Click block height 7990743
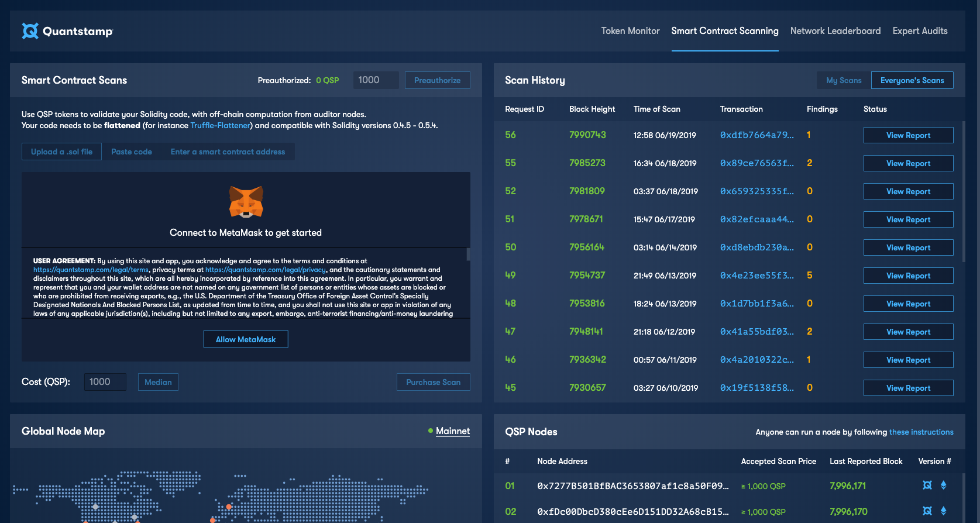The image size is (980, 523). tap(587, 135)
